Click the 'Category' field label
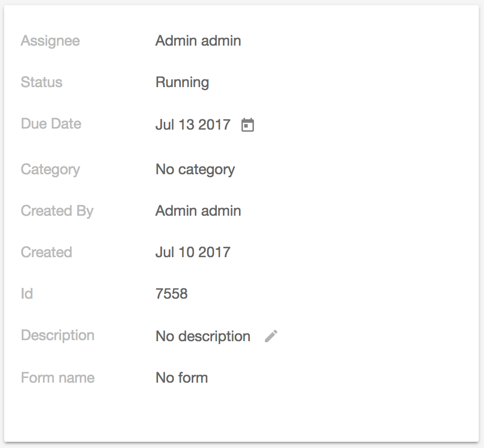Screen dimensions: 484x448 pos(50,170)
